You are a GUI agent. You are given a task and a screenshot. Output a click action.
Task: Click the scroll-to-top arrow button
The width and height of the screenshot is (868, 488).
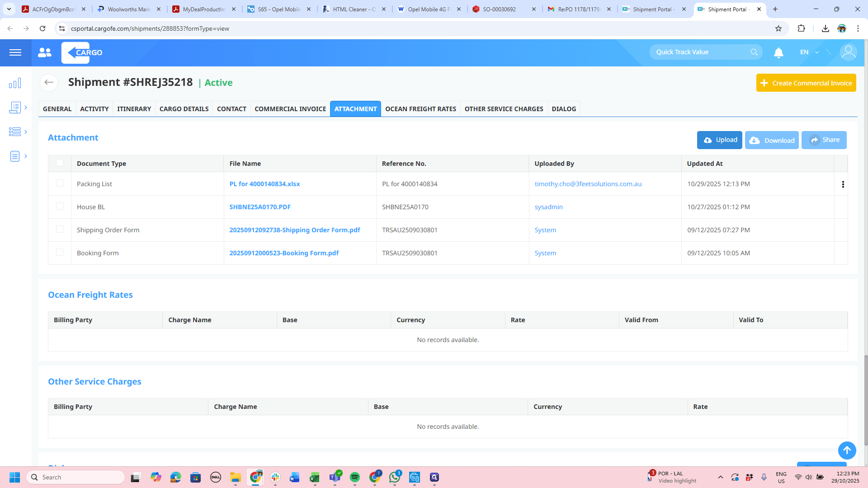tap(847, 450)
